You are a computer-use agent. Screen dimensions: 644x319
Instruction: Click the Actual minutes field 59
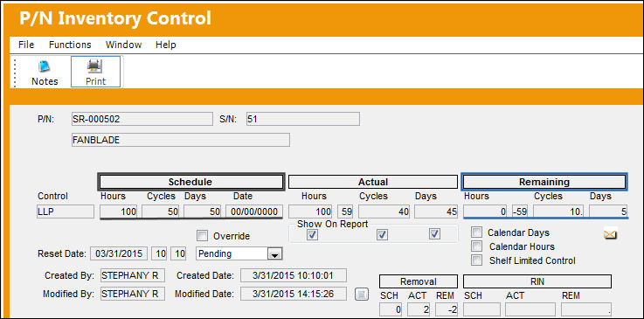(x=346, y=212)
